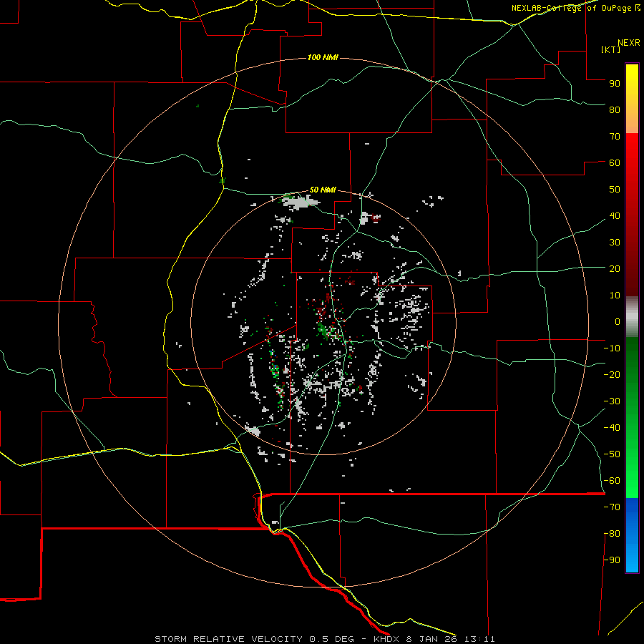
Task: Click the -80 value on velocity scale
Action: click(x=612, y=534)
